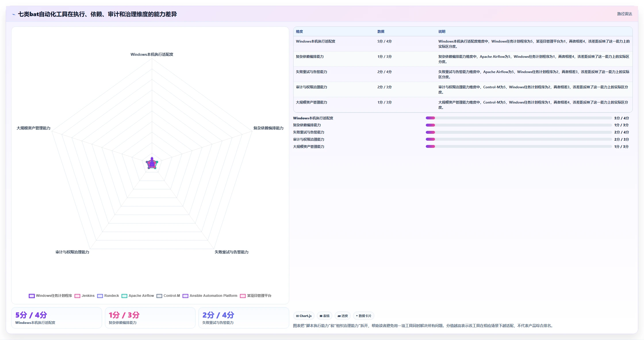Image resolution: width=644 pixels, height=340 pixels.
Task: Toggle Apache Airflow legend series
Action: pyautogui.click(x=138, y=296)
